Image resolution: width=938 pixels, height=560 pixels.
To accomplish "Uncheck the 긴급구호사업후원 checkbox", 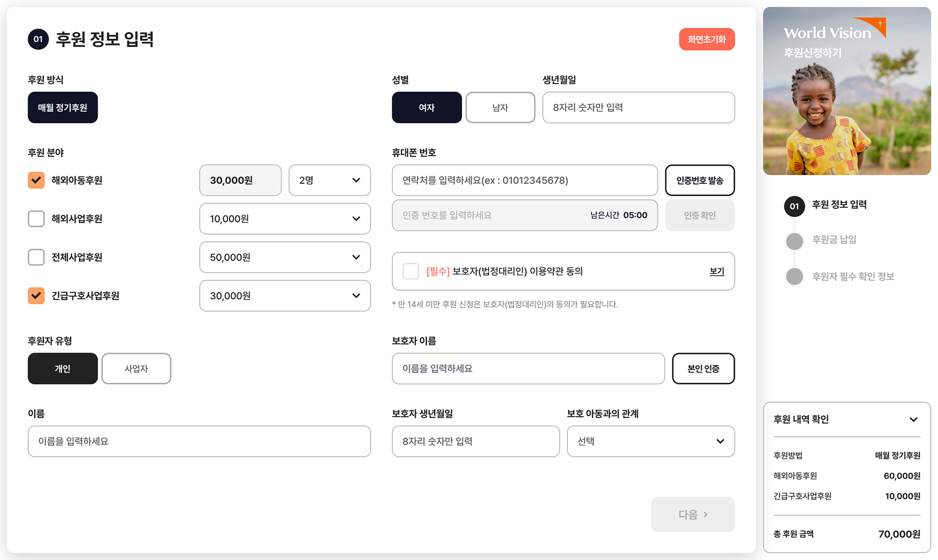I will pos(36,296).
